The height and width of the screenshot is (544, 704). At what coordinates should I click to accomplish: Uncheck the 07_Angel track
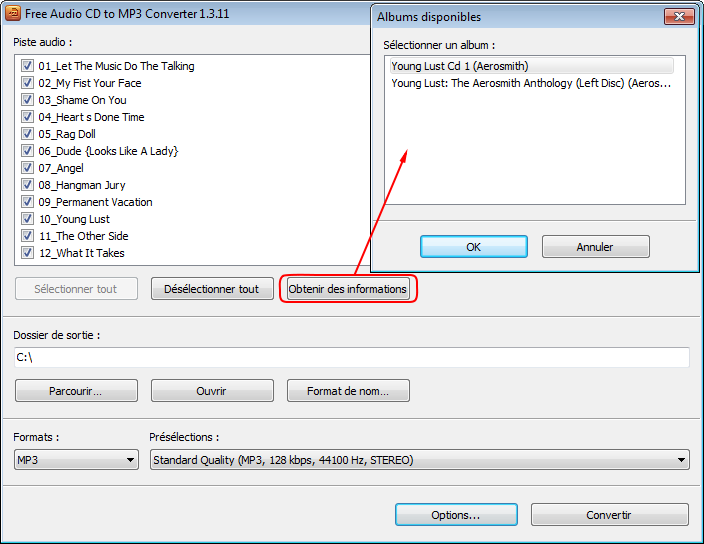pyautogui.click(x=27, y=168)
